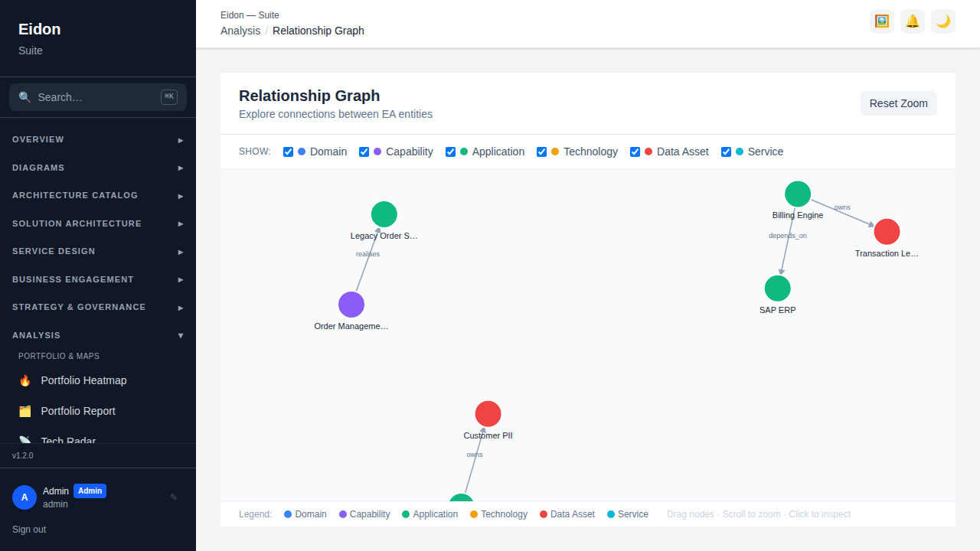The width and height of the screenshot is (980, 551).
Task: Click Service entry in bottom legend
Action: [628, 514]
